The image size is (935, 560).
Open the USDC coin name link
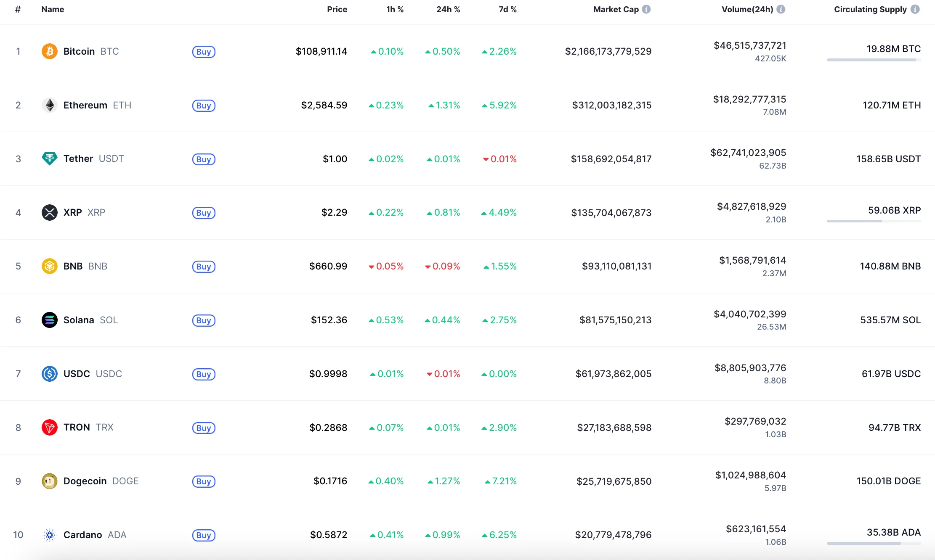pos(77,374)
